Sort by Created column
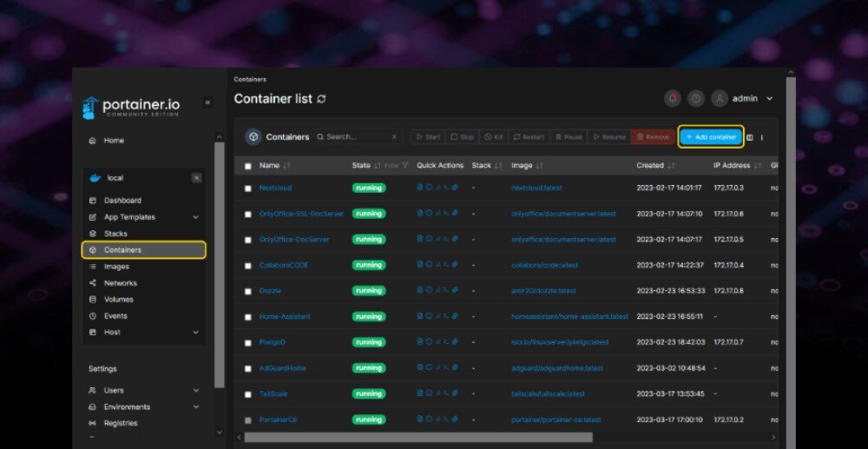 tap(656, 166)
